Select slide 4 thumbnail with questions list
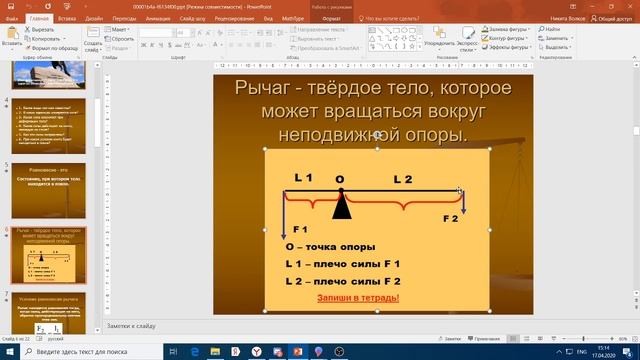This screenshot has height=360, width=640. pos(49,126)
